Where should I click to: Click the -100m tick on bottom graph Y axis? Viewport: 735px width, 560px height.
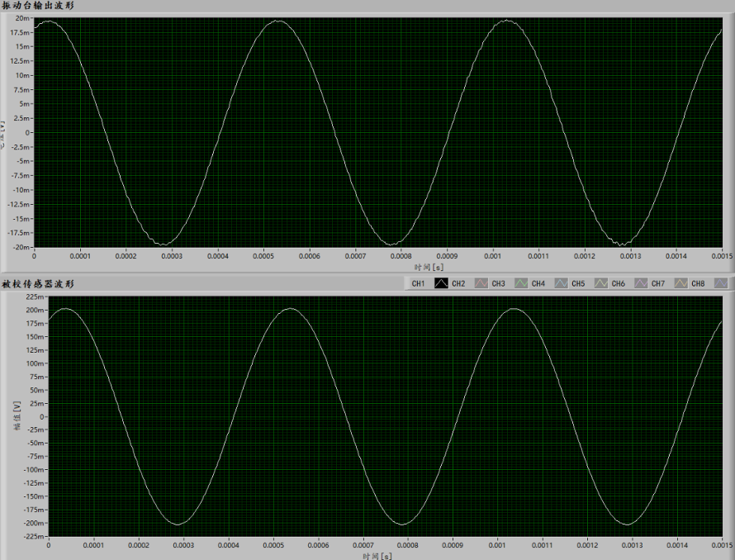point(33,469)
